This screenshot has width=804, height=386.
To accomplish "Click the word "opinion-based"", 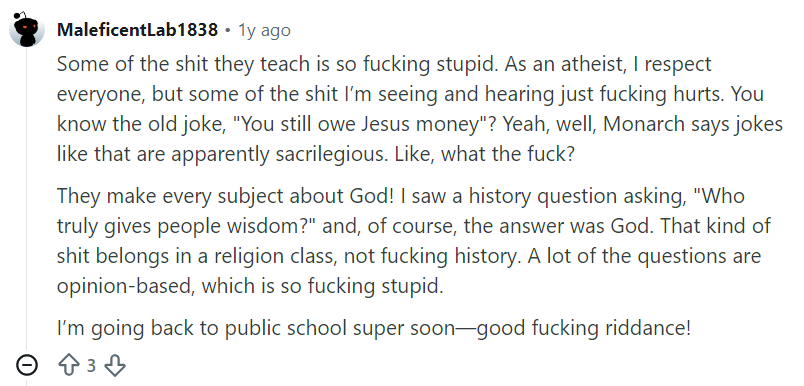I will pyautogui.click(x=126, y=287).
